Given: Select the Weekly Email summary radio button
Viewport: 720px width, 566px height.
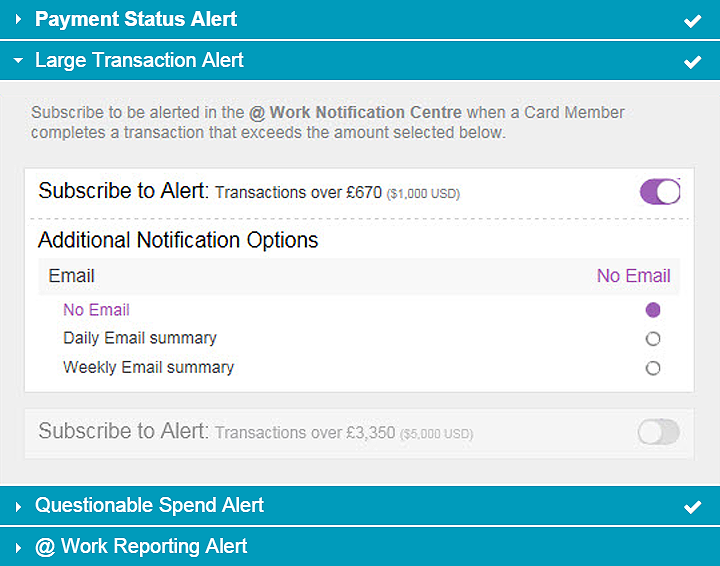Looking at the screenshot, I should pyautogui.click(x=653, y=368).
